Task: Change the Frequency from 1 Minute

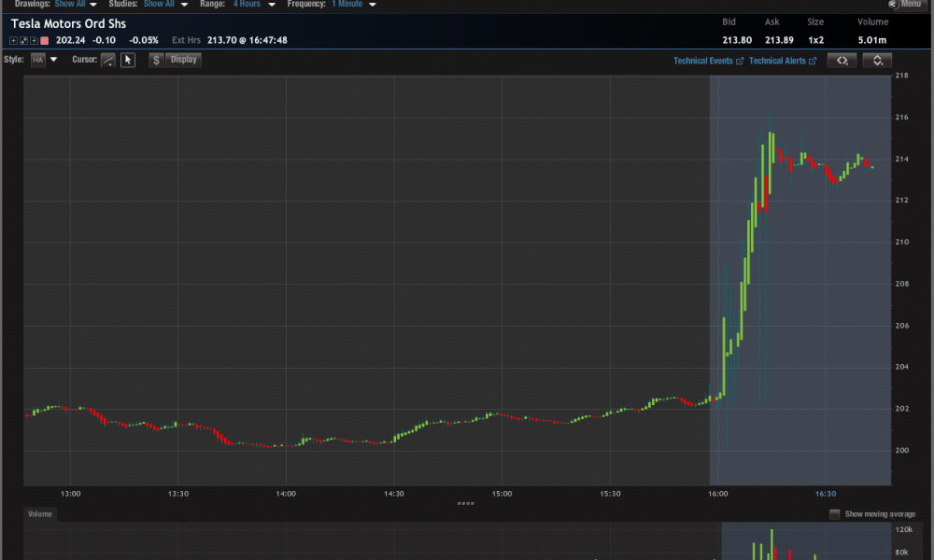Action: [x=354, y=4]
